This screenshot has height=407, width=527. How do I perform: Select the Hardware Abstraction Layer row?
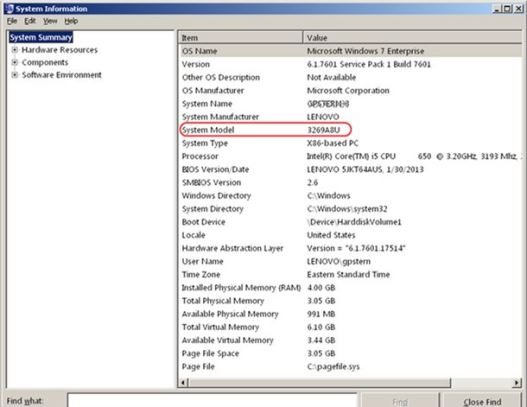coord(350,248)
